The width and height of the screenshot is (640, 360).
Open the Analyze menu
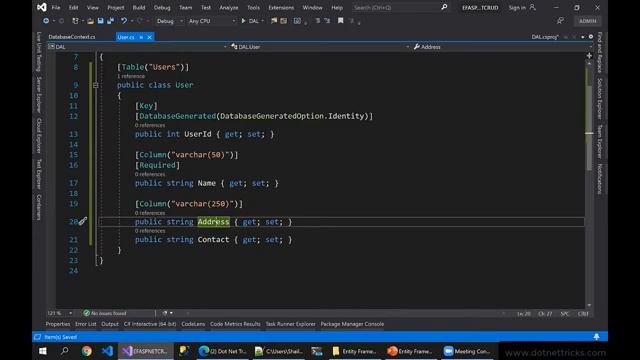pos(229,7)
